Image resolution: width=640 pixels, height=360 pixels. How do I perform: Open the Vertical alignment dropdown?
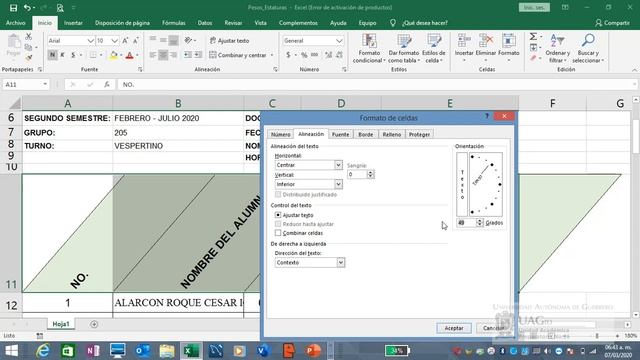click(338, 184)
